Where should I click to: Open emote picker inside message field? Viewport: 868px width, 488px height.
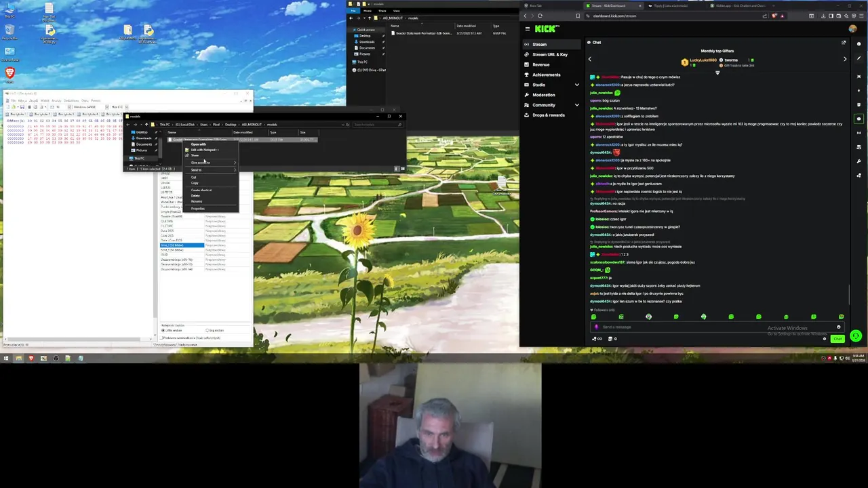click(x=839, y=327)
